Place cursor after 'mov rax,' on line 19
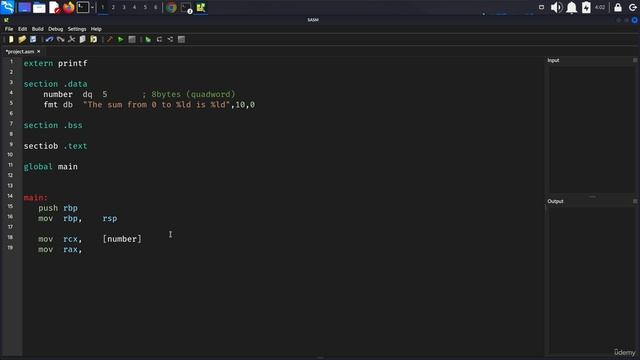 click(x=83, y=249)
